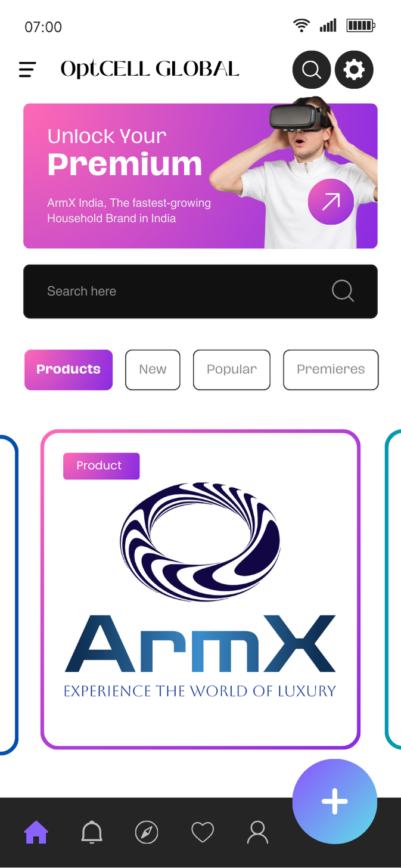Open the compass explore icon
The width and height of the screenshot is (401, 868).
tap(147, 832)
